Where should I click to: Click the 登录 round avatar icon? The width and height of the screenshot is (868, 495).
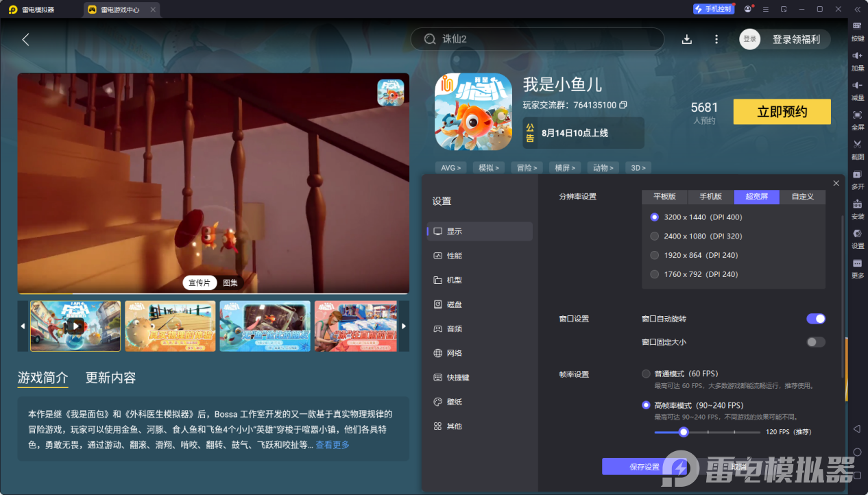point(750,39)
